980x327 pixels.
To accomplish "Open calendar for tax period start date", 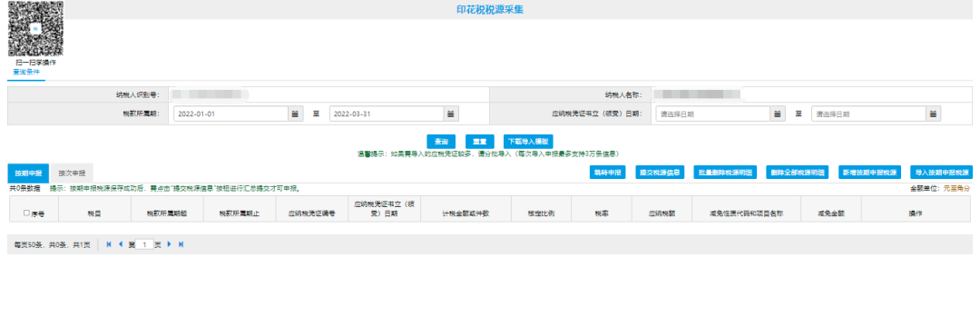I will (x=295, y=114).
